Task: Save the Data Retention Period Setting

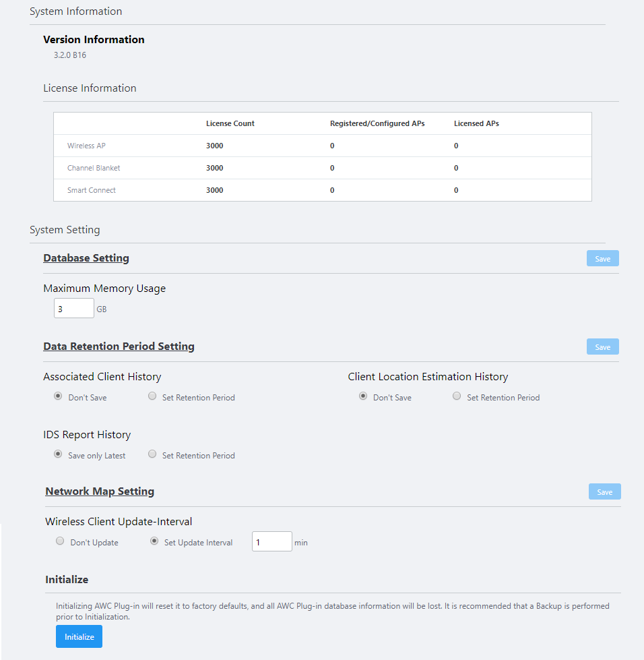Action: click(x=602, y=347)
